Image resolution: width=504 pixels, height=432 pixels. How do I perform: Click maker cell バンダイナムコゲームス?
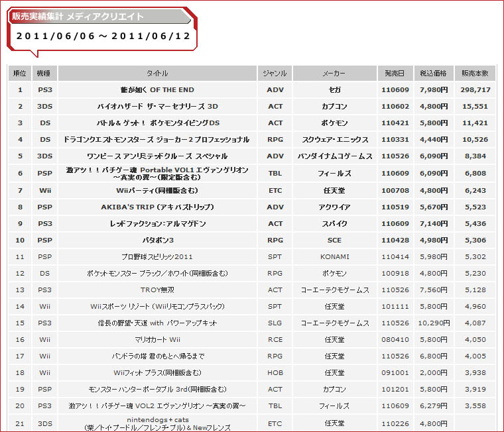coord(335,156)
